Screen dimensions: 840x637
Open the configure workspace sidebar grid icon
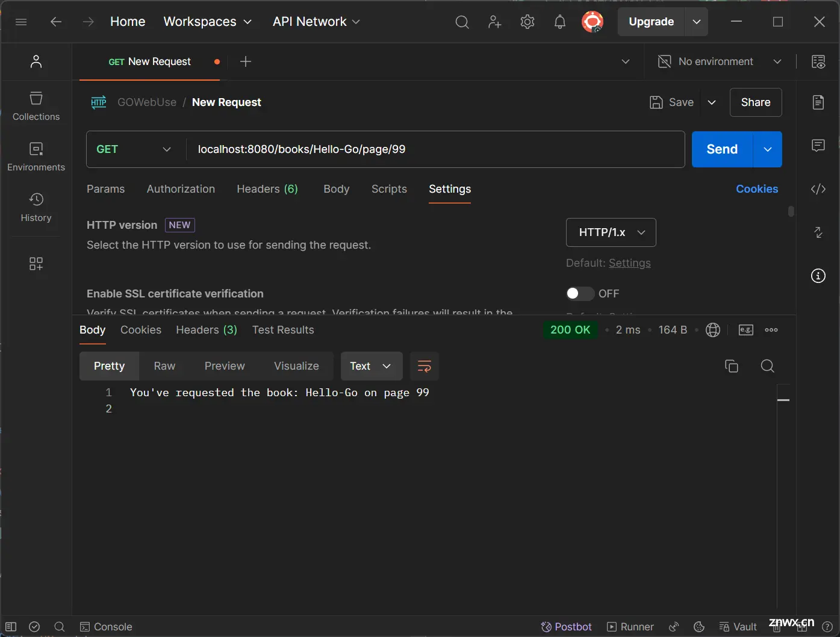pyautogui.click(x=36, y=264)
